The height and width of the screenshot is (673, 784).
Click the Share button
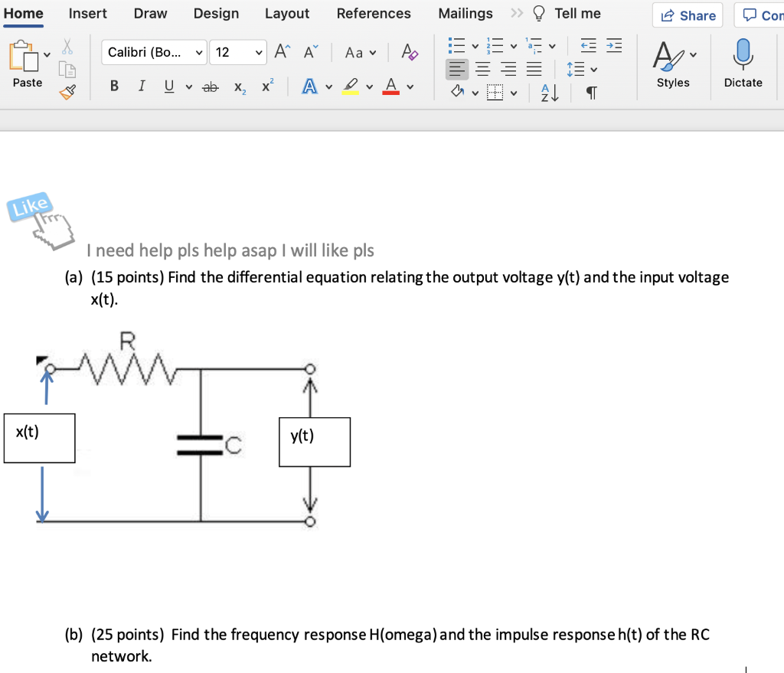[x=687, y=15]
